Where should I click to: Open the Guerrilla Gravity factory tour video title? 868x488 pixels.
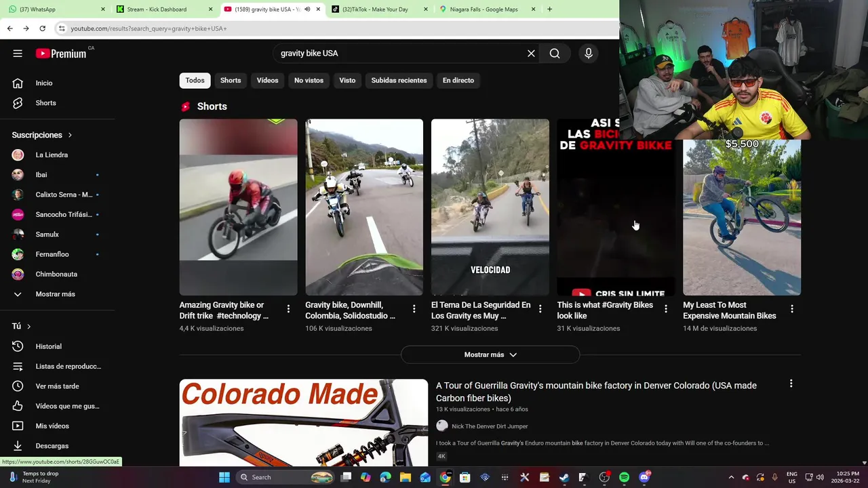pyautogui.click(x=596, y=392)
